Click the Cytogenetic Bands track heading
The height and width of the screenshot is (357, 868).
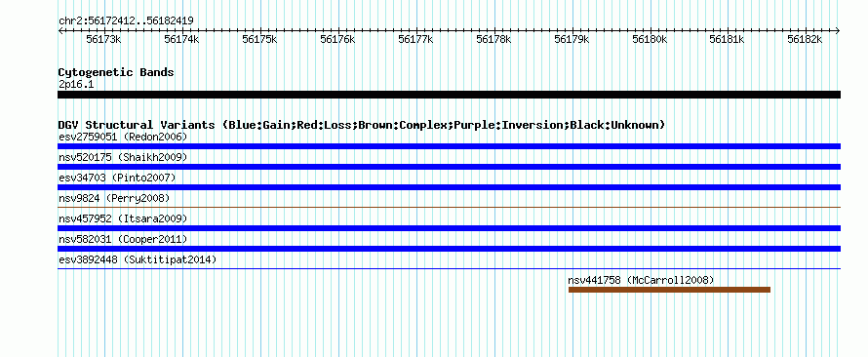click(x=116, y=72)
